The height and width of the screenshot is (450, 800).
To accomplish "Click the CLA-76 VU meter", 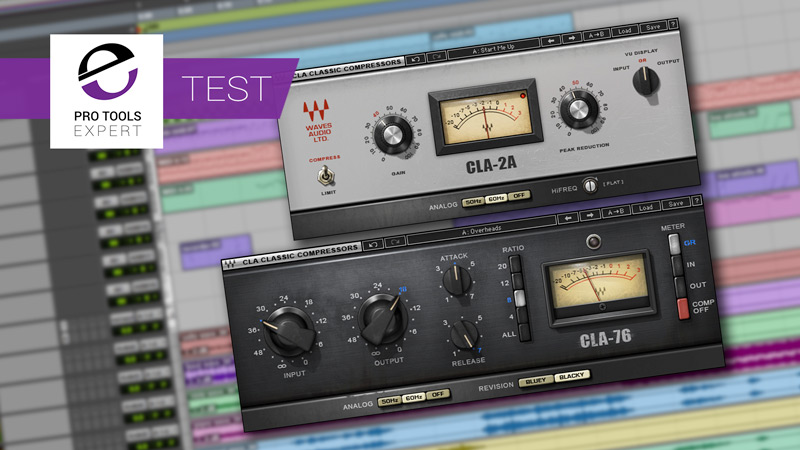I will point(599,287).
